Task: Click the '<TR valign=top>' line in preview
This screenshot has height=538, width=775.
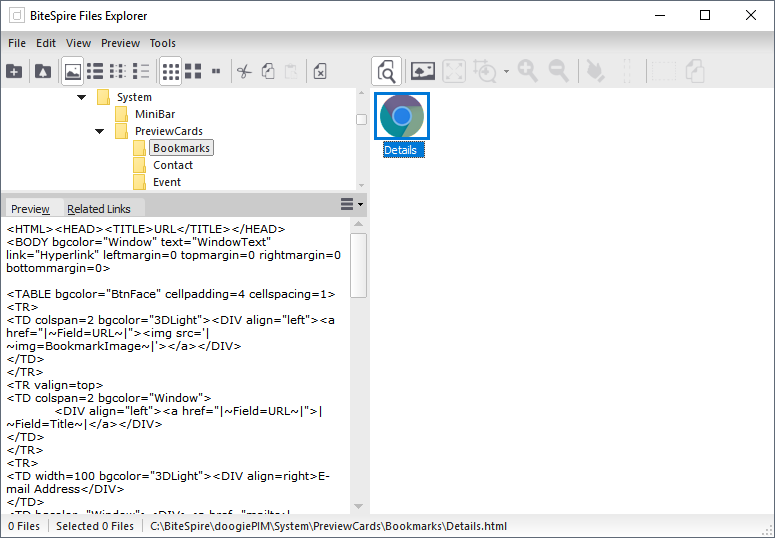Action: [55, 385]
